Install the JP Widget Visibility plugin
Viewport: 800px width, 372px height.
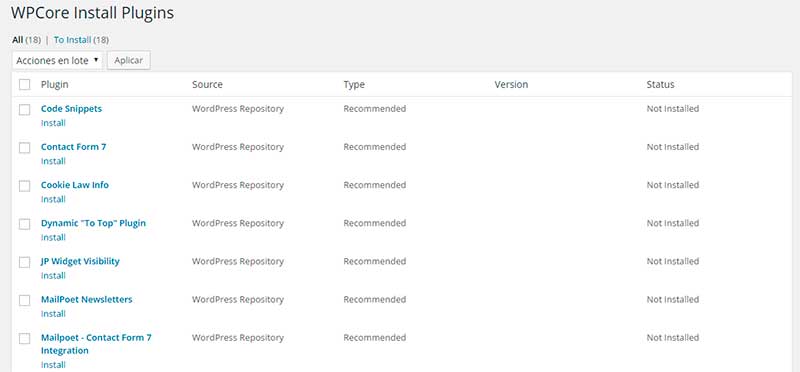(53, 276)
